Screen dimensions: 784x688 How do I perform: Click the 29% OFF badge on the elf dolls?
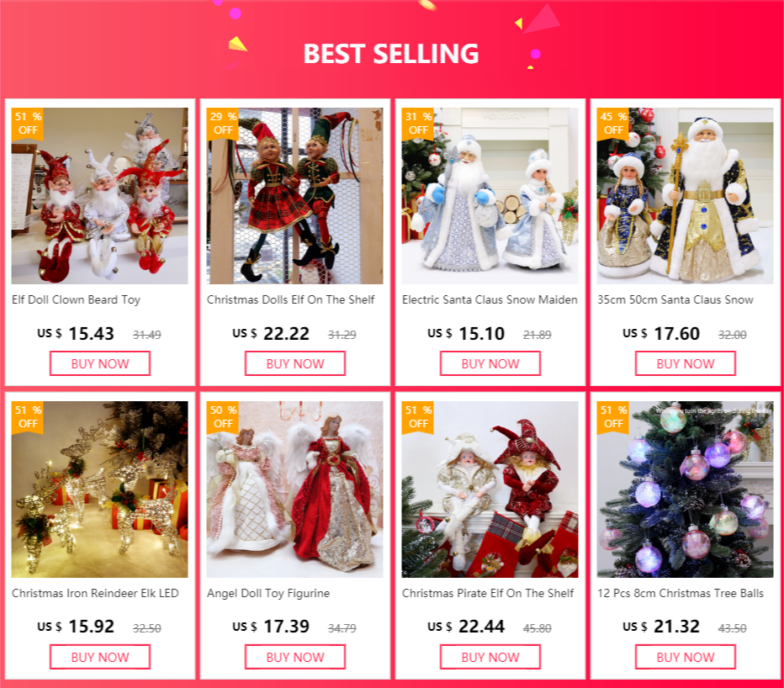tap(223, 124)
